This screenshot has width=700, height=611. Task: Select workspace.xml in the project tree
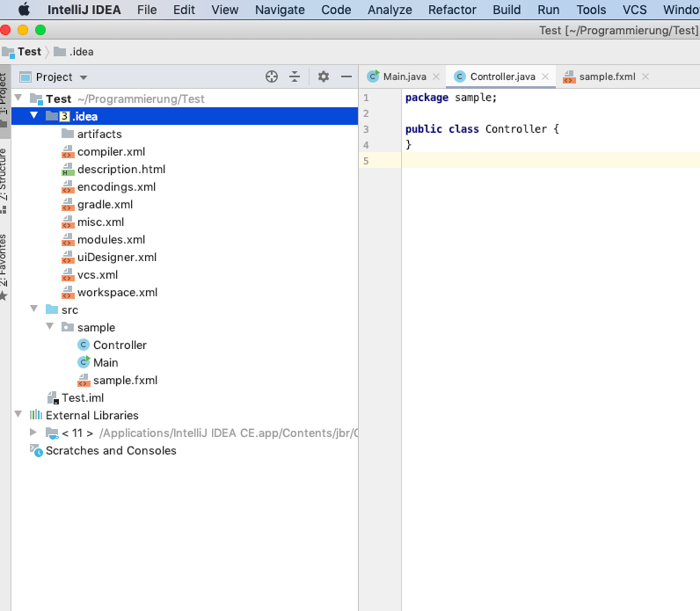[x=117, y=292]
